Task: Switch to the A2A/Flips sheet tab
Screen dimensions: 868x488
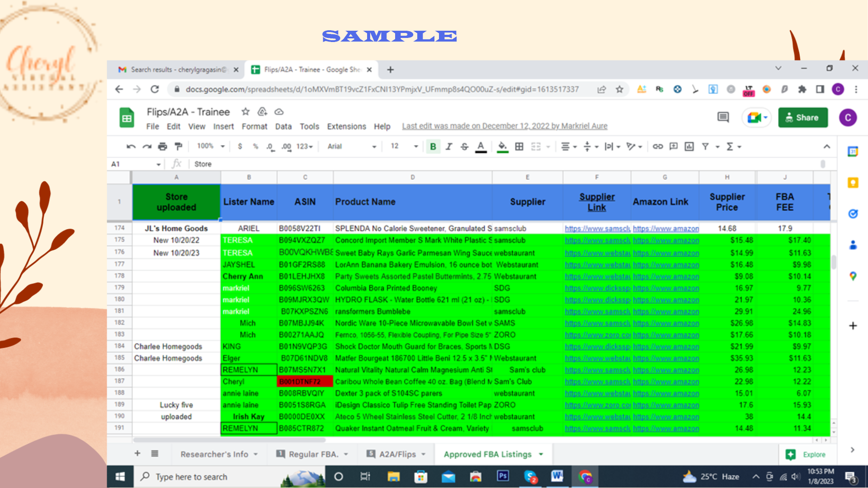Action: (397, 454)
